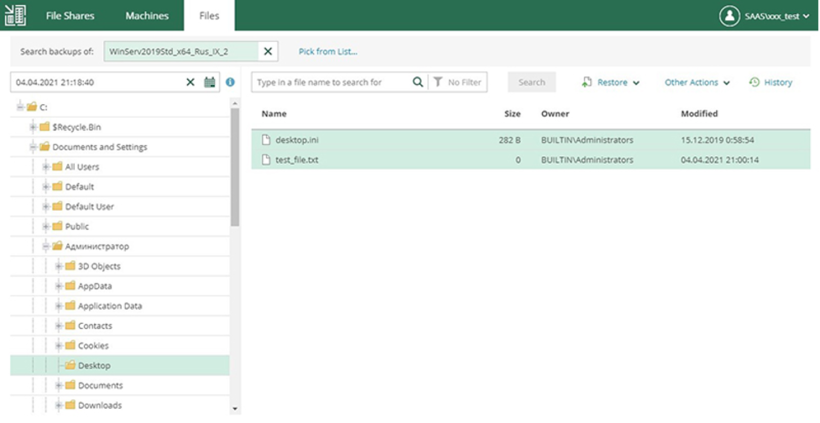The height and width of the screenshot is (423, 820).
Task: Click the calendar icon next to restore point date
Action: click(210, 82)
